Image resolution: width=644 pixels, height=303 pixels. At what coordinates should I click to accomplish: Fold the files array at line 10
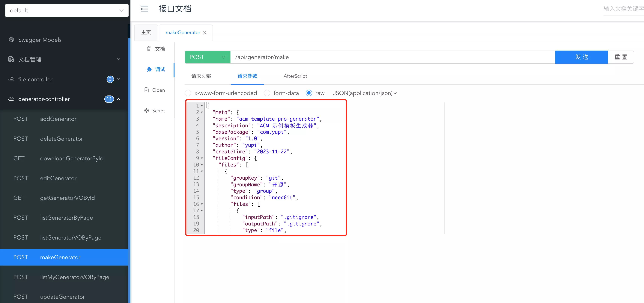(x=202, y=165)
